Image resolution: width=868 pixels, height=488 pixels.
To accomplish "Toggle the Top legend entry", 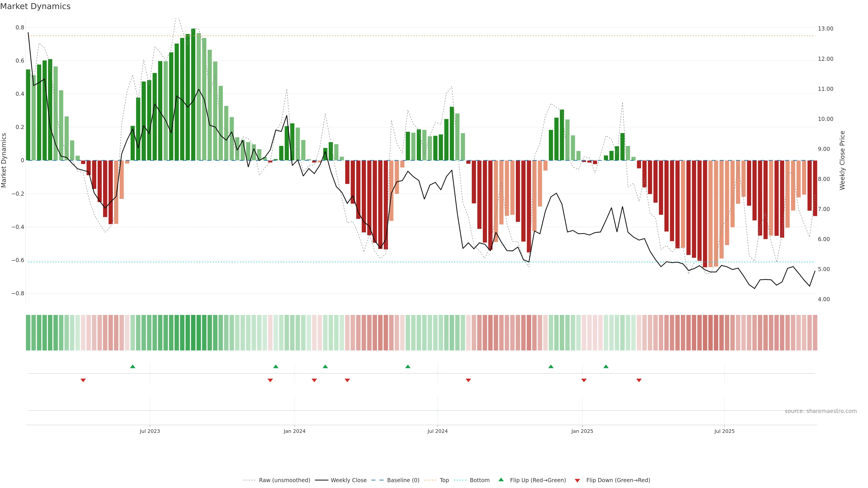I will 444,480.
